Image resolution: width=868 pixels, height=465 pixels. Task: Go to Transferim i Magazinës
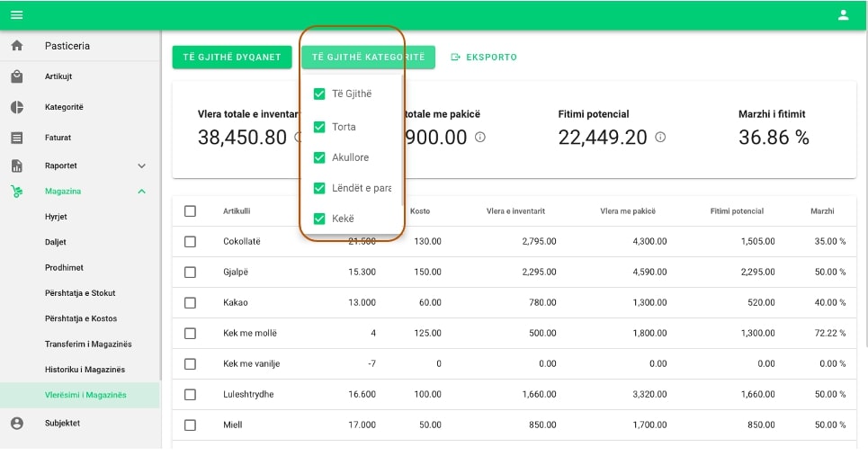coord(88,344)
